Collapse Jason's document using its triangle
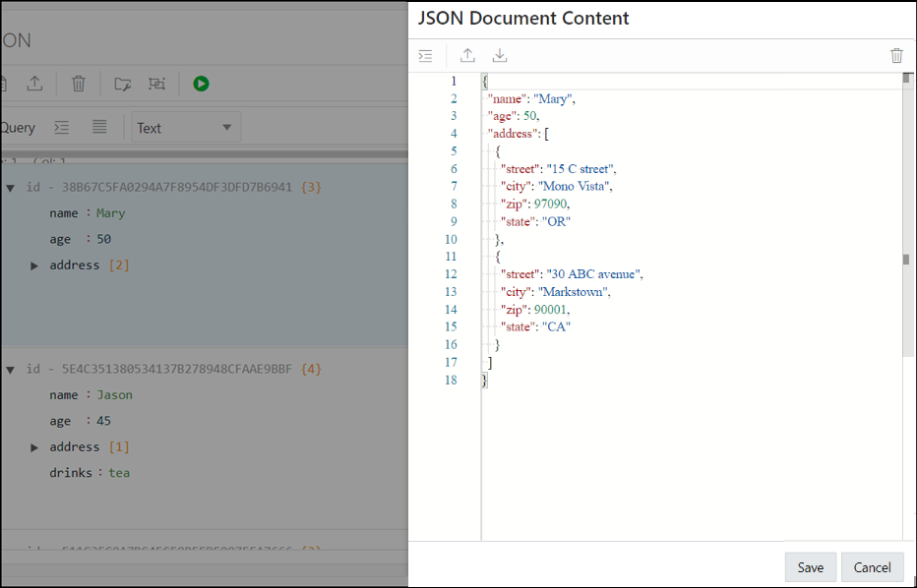Viewport: 917px width, 588px height. pos(11,368)
